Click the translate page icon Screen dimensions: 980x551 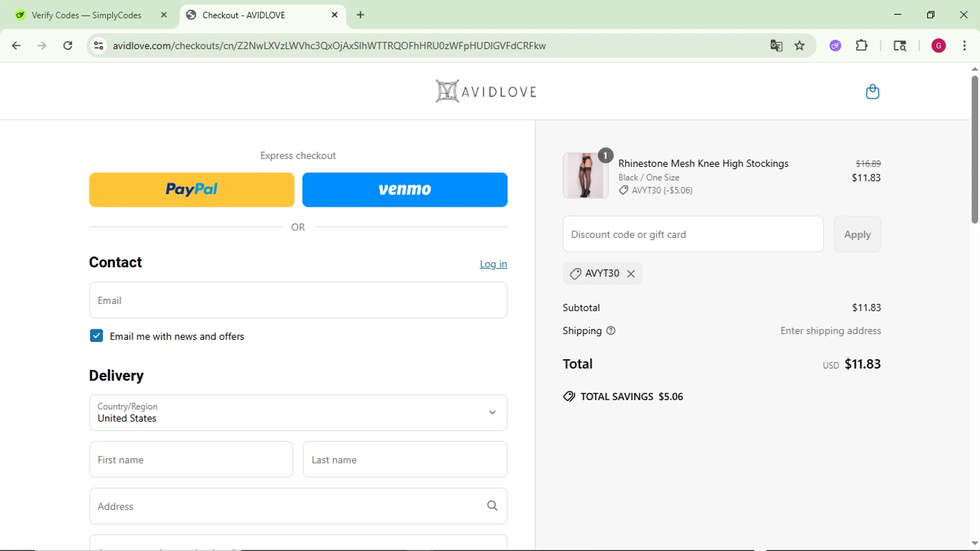point(776,46)
